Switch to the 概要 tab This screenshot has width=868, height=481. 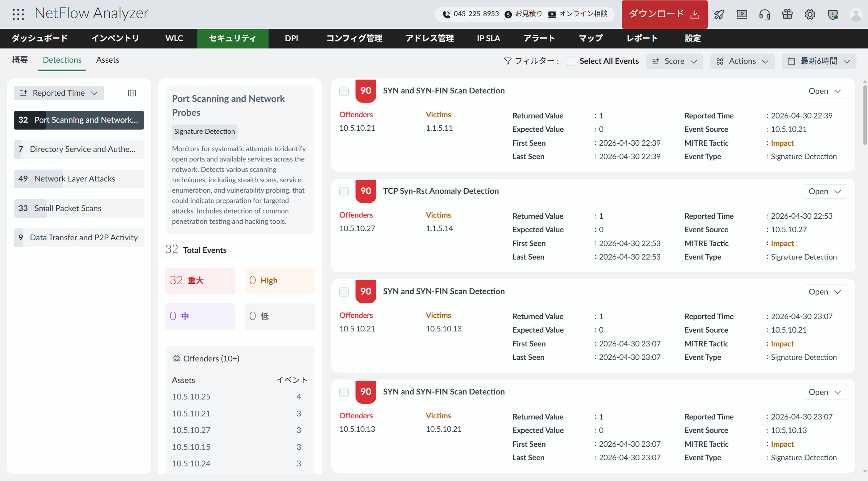[20, 60]
